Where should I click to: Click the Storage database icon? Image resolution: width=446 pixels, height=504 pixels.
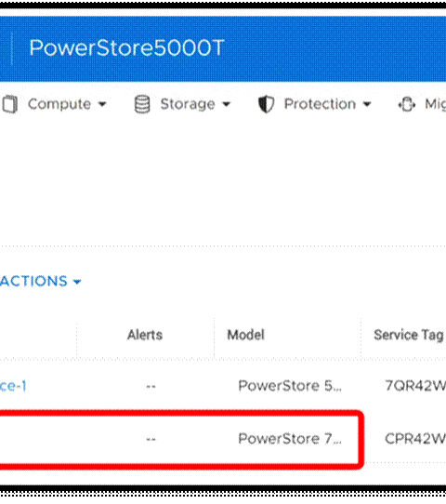point(142,104)
